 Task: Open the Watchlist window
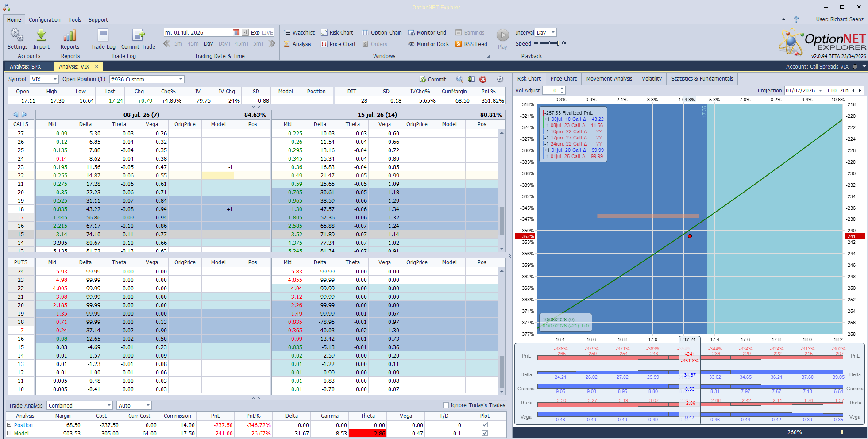[x=299, y=32]
